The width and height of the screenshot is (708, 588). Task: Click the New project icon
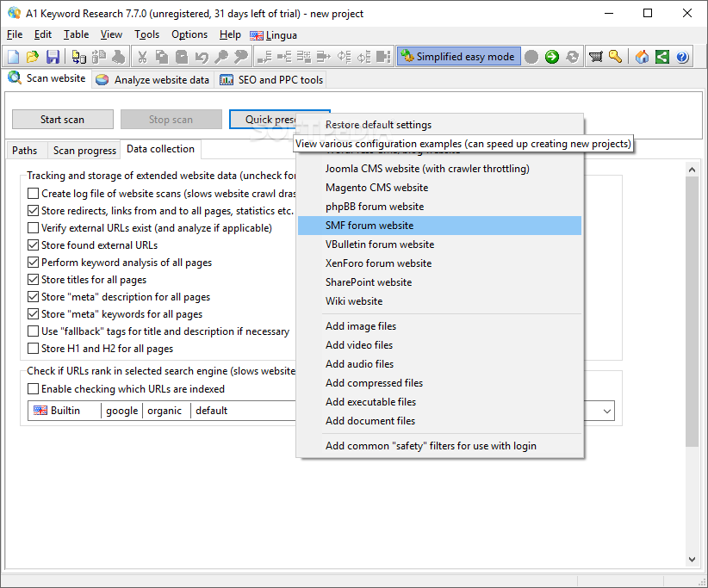[x=13, y=57]
